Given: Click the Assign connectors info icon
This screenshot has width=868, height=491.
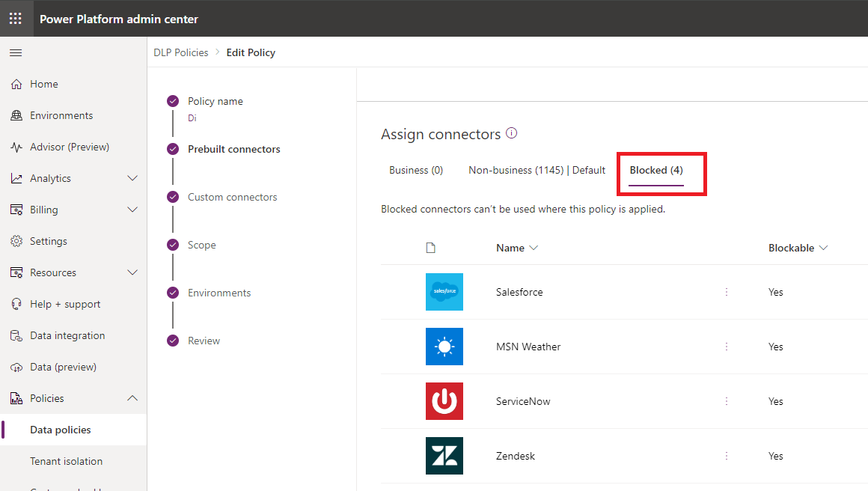Looking at the screenshot, I should pyautogui.click(x=512, y=132).
